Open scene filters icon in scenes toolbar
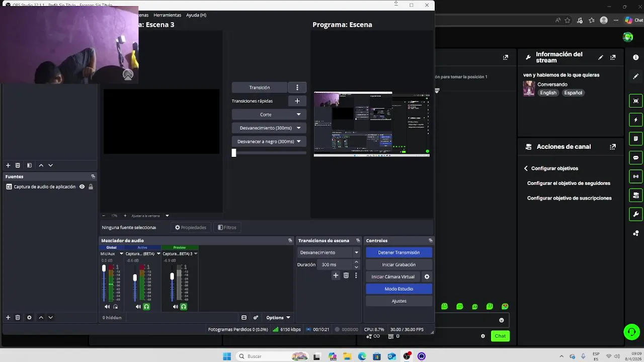This screenshot has height=362, width=644. (x=29, y=165)
